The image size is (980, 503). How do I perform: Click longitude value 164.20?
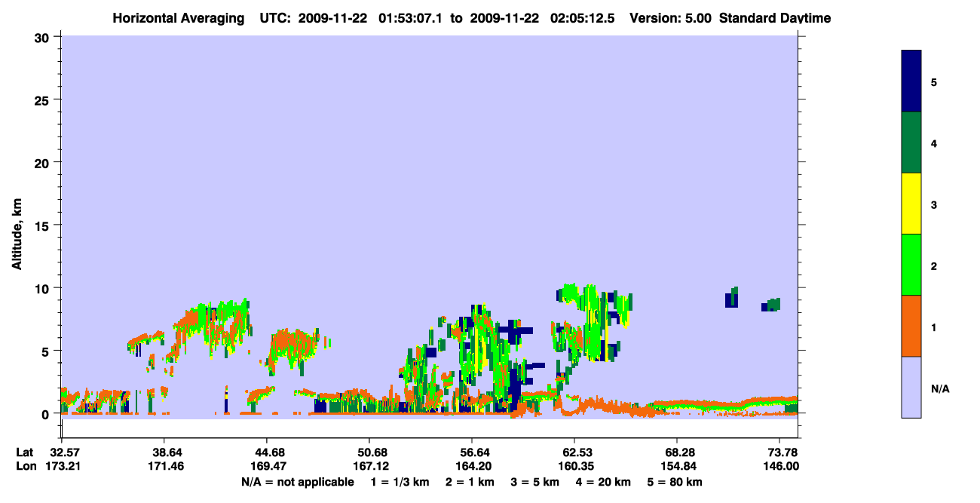coord(472,466)
